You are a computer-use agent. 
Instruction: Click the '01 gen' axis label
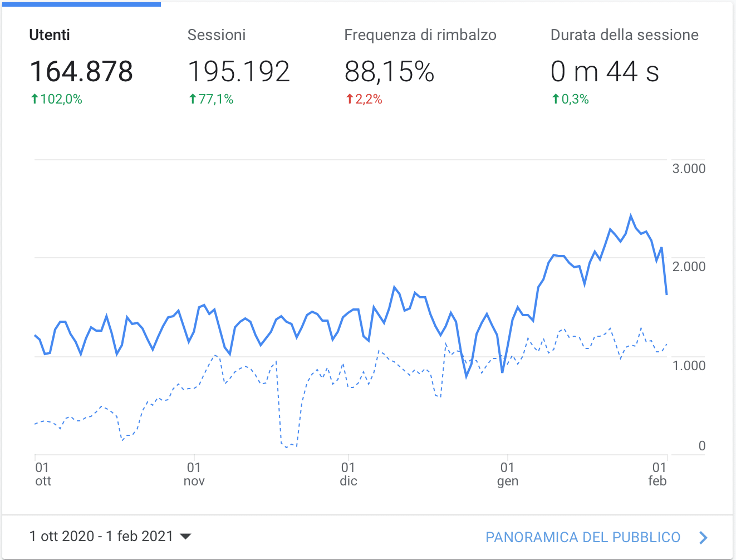508,474
